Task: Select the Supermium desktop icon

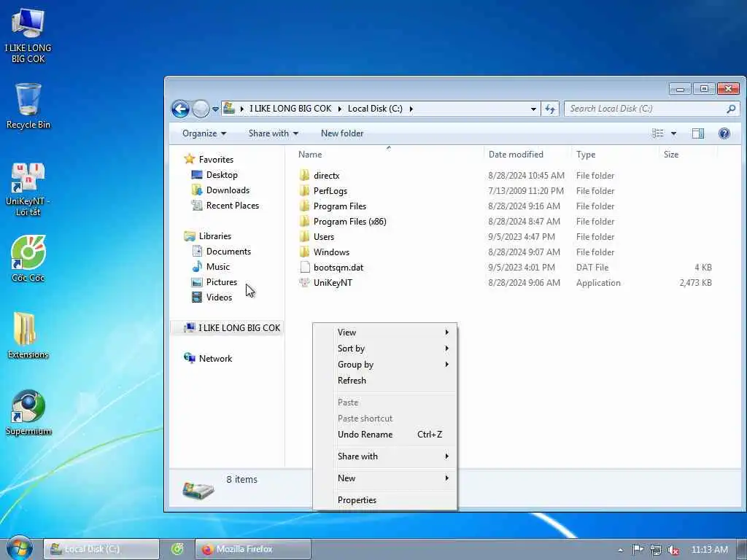Action: 28,413
